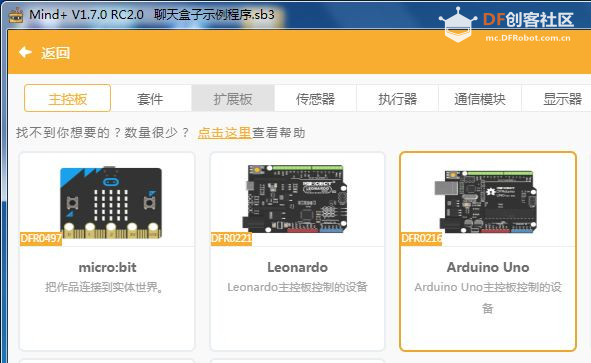591x363 pixels.
Task: Click the Mind+ app icon in title bar
Action: point(16,15)
